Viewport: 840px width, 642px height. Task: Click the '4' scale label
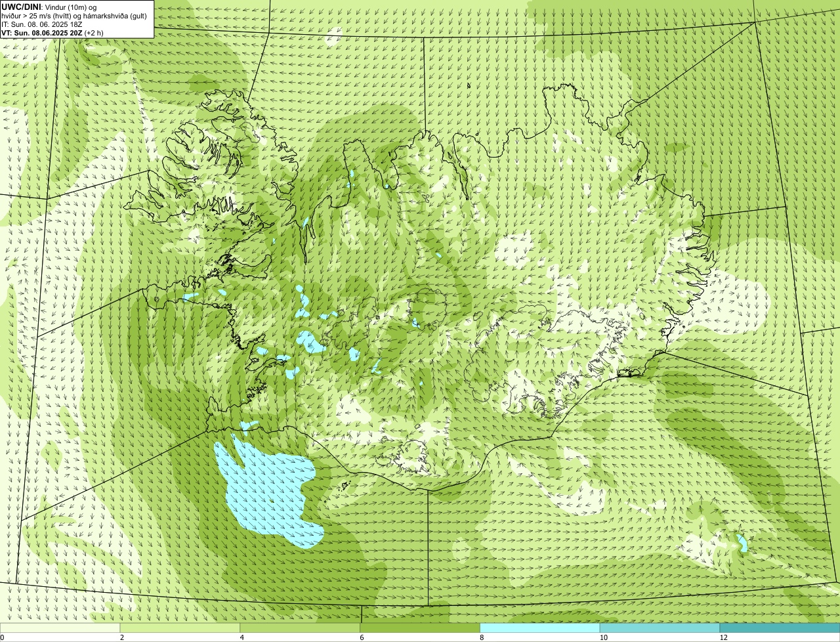241,637
